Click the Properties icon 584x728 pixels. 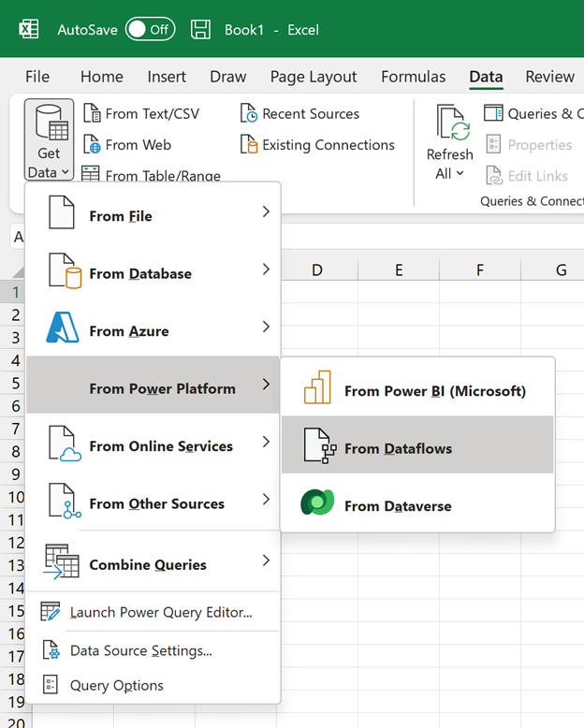[493, 144]
